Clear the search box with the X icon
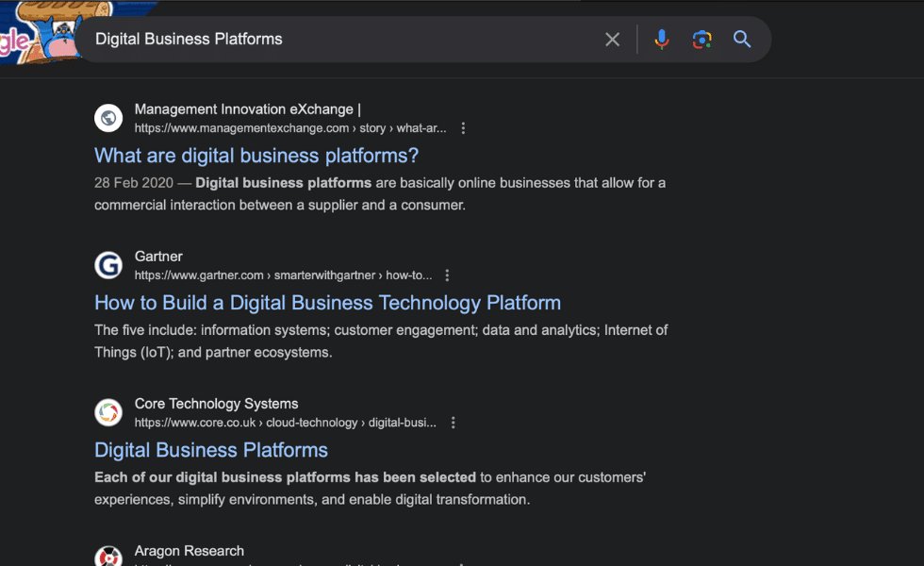 (612, 40)
